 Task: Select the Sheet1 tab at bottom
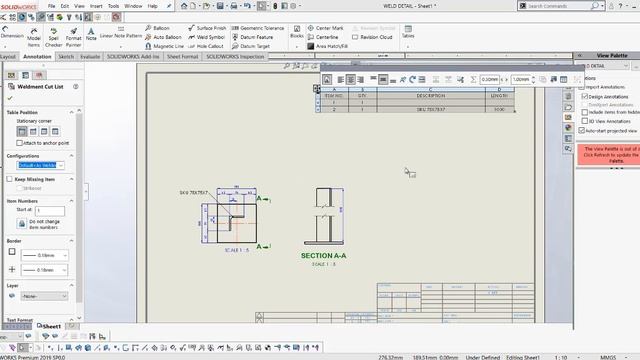(49, 326)
